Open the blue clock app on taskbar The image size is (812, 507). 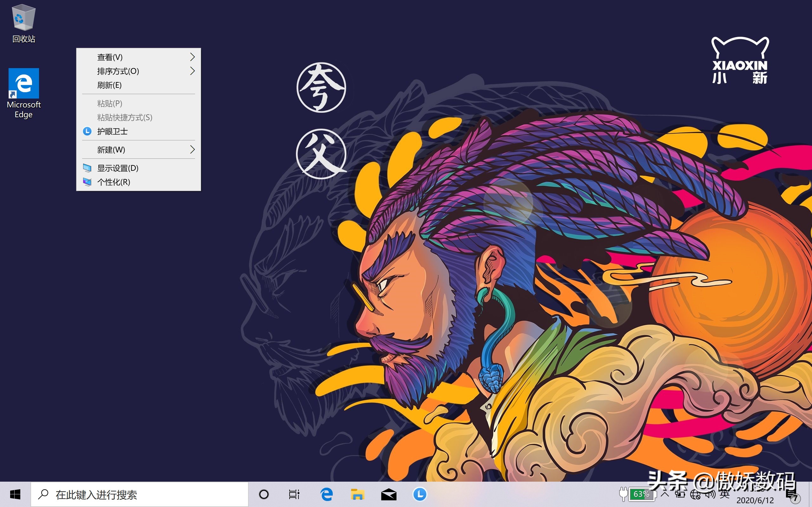coord(419,494)
